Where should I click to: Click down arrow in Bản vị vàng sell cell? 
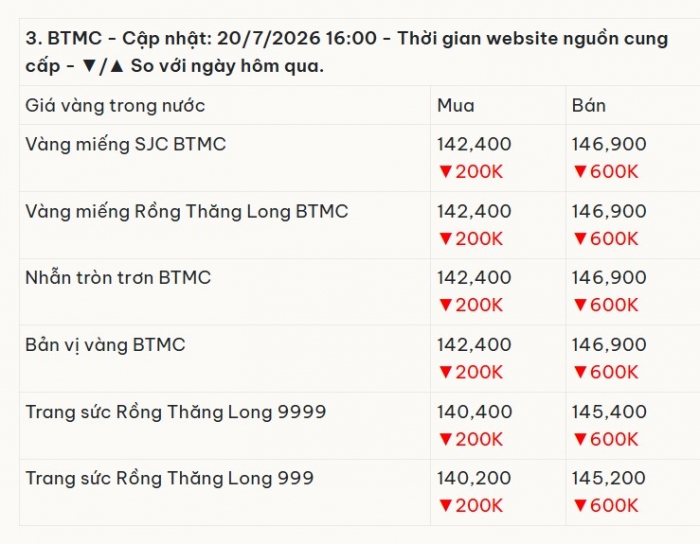coord(580,372)
